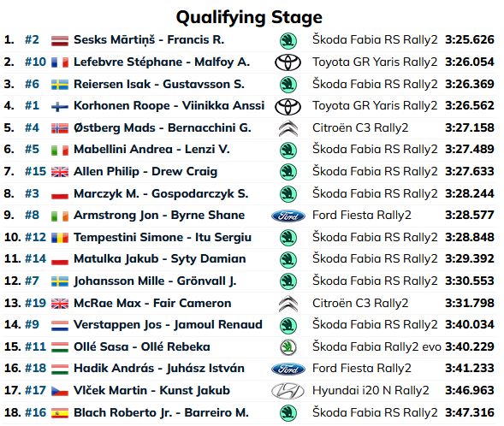Viewport: 504px width, 426px height.
Task: Open Reiersen Isak - Gustavsson S. crew
Action: point(159,84)
